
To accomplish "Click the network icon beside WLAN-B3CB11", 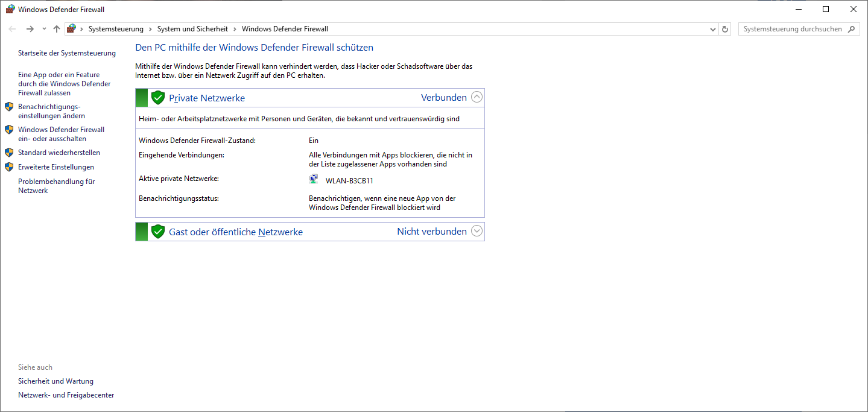I will pyautogui.click(x=314, y=179).
